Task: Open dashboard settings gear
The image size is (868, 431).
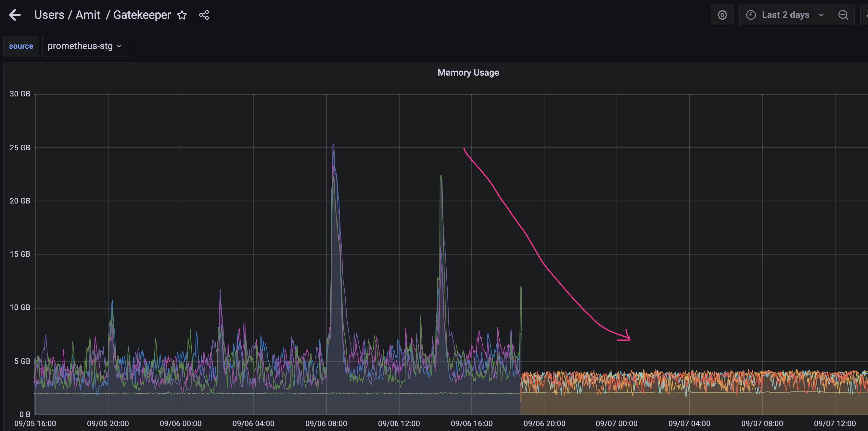Action: 722,15
